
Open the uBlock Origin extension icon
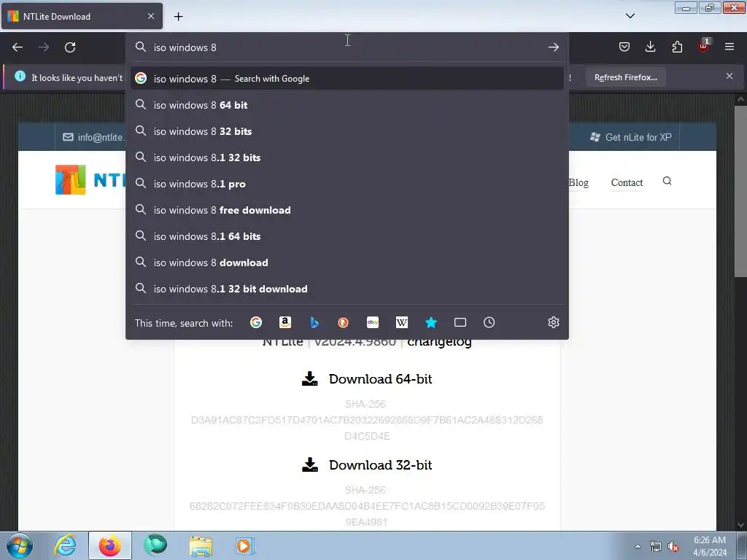(x=703, y=46)
